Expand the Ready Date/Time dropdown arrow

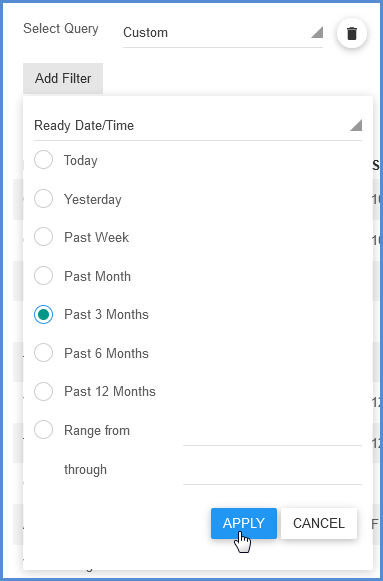(x=356, y=125)
